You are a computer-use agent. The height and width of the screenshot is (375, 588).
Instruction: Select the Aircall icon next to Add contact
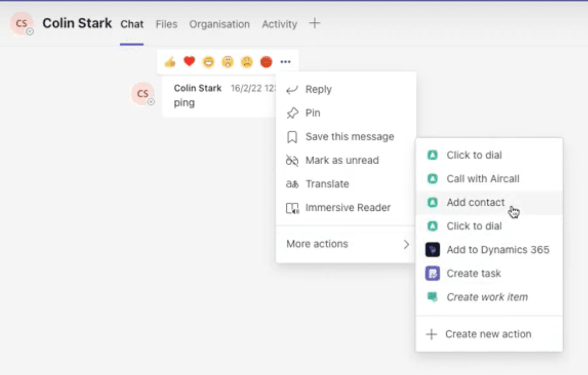pyautogui.click(x=432, y=202)
